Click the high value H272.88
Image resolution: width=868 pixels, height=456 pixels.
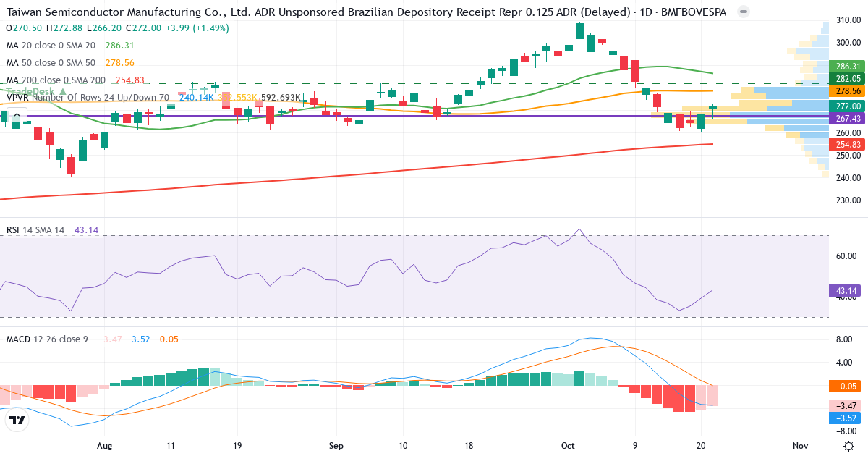coord(64,27)
